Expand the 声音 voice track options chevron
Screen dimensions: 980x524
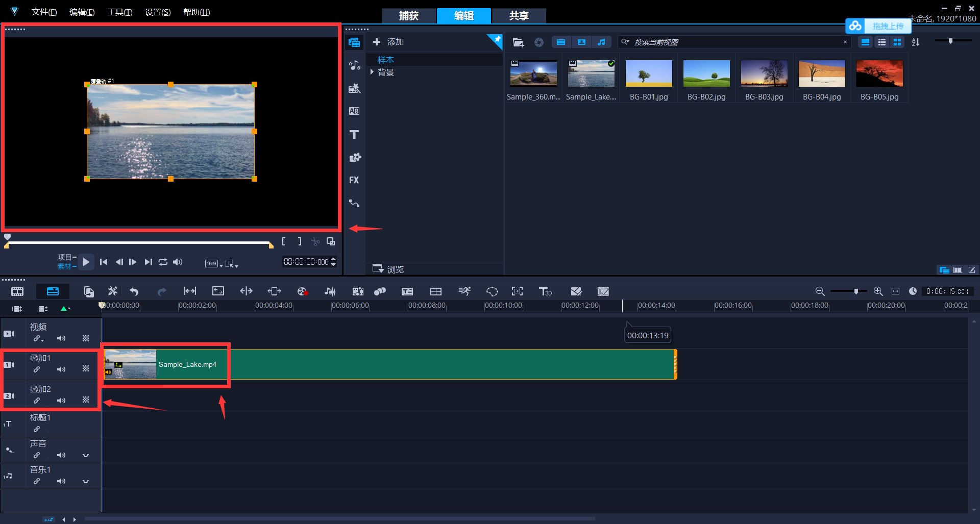[x=86, y=456]
